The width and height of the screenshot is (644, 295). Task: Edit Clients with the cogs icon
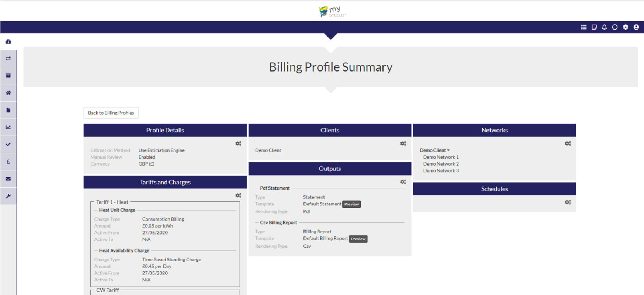coord(403,143)
